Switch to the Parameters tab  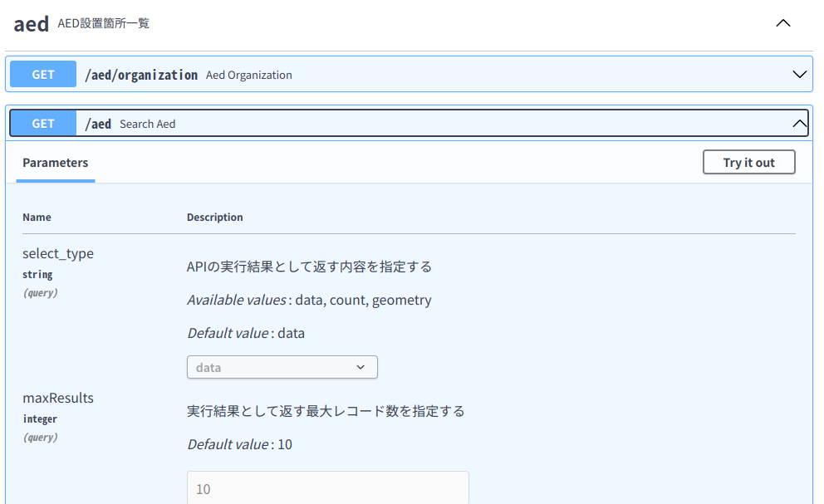56,163
